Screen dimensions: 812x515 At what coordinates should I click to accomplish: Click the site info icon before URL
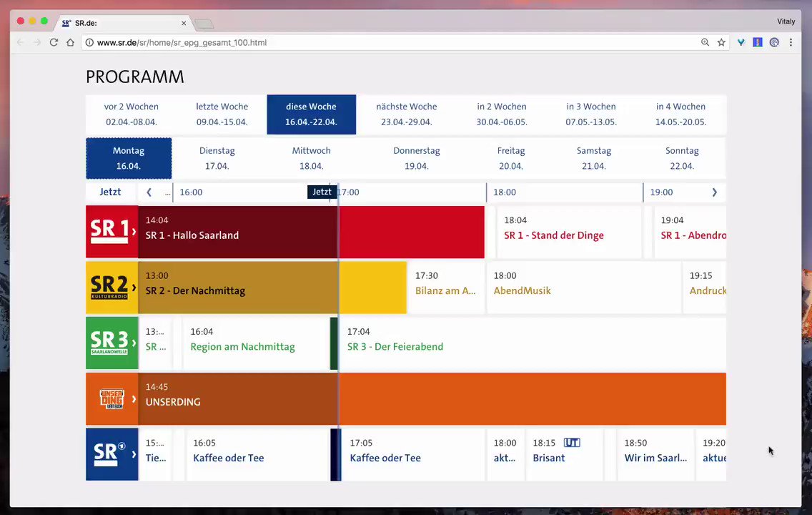click(x=89, y=42)
